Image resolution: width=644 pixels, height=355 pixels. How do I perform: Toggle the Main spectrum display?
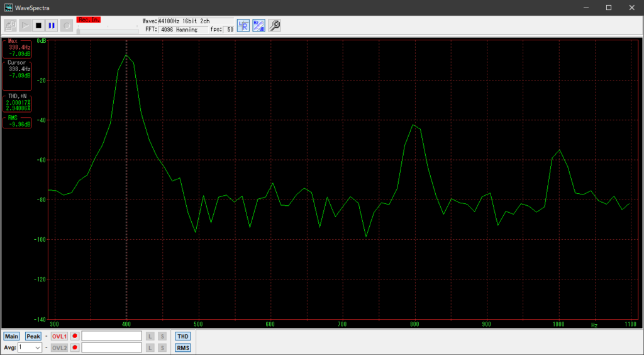coord(12,336)
